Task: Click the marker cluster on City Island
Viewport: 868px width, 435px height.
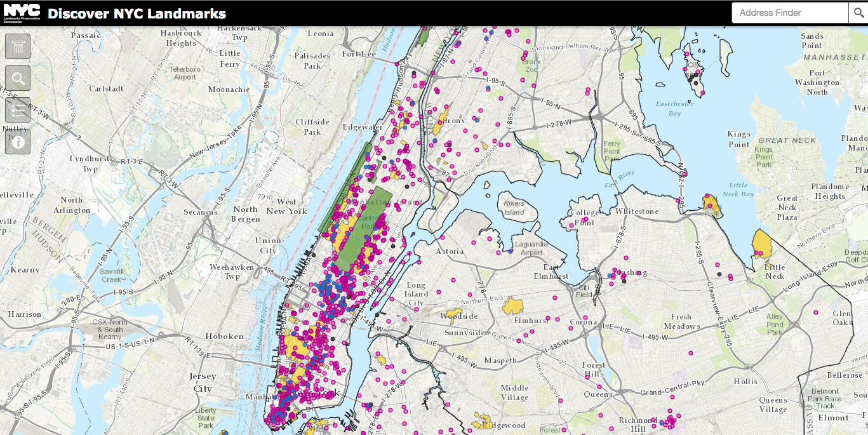Action: (694, 73)
